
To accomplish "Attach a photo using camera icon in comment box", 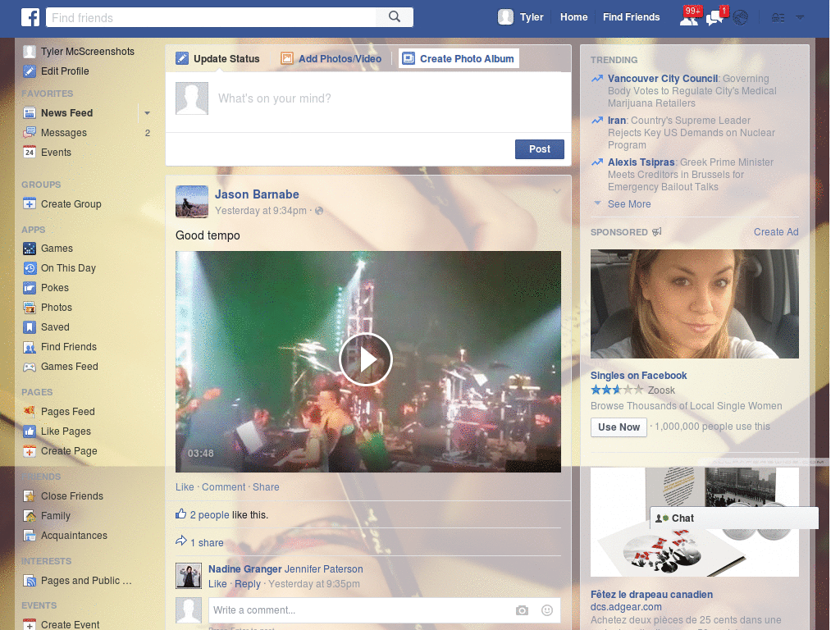I will [x=522, y=610].
